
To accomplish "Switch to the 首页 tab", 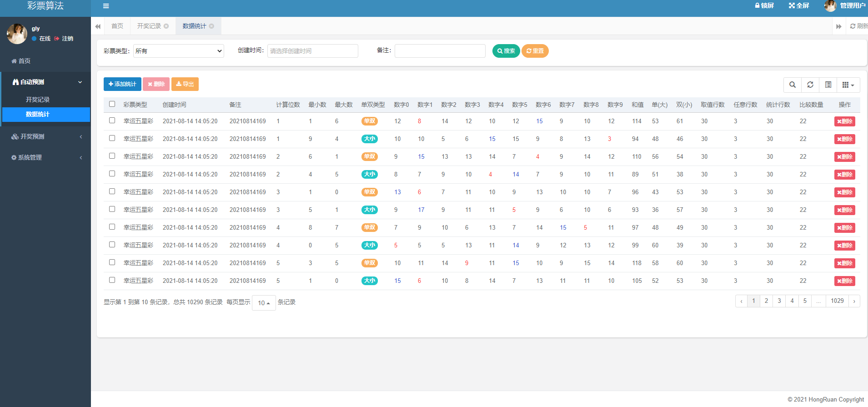I will (x=117, y=26).
